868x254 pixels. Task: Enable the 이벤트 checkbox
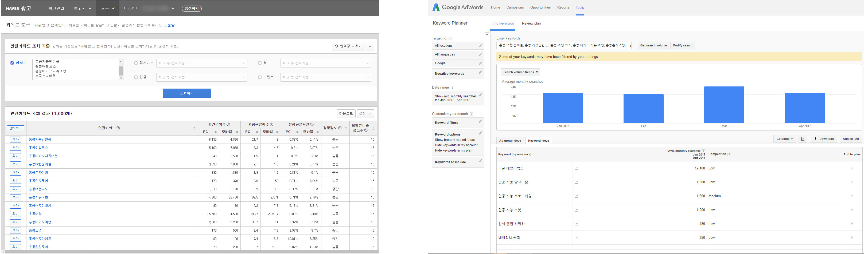coord(260,77)
